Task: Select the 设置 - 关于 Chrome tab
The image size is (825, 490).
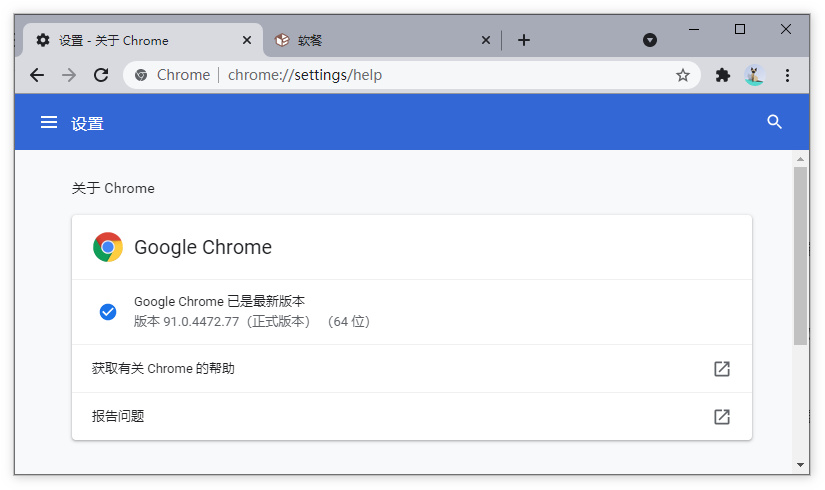Action: [130, 41]
